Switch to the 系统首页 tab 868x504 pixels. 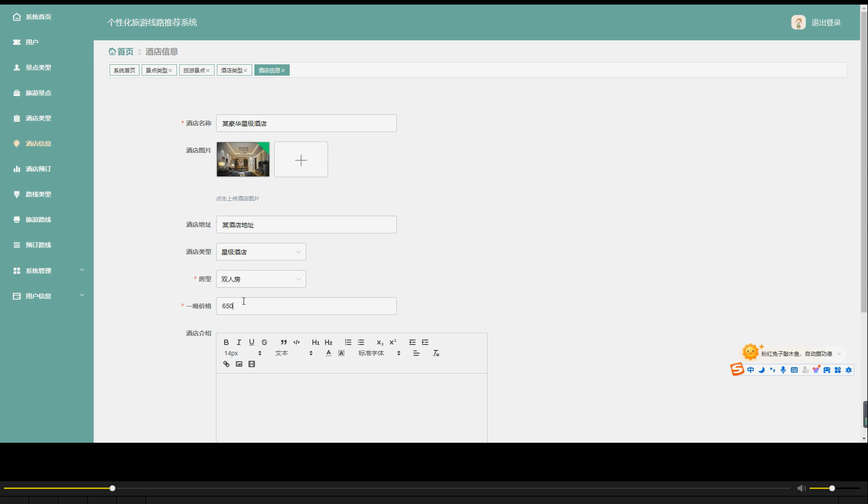124,70
